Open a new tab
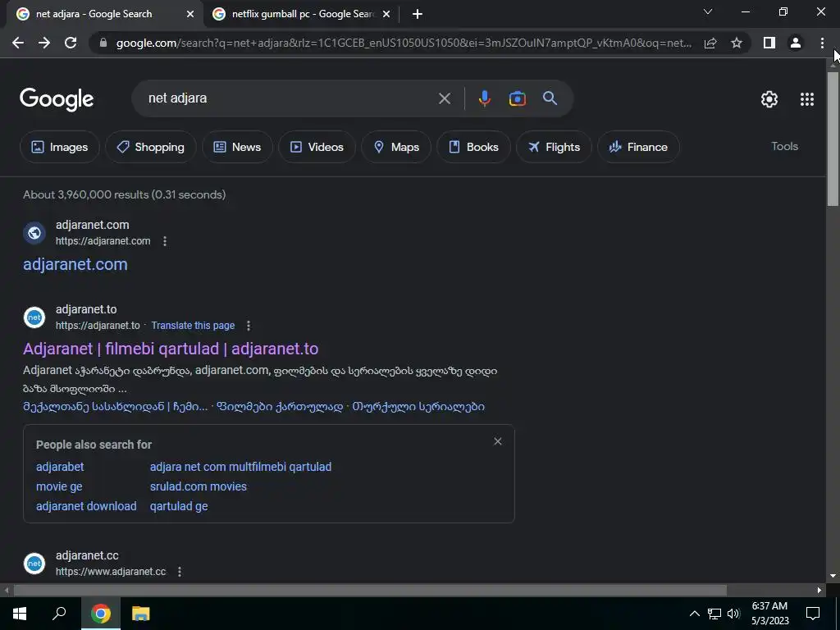 (x=418, y=14)
